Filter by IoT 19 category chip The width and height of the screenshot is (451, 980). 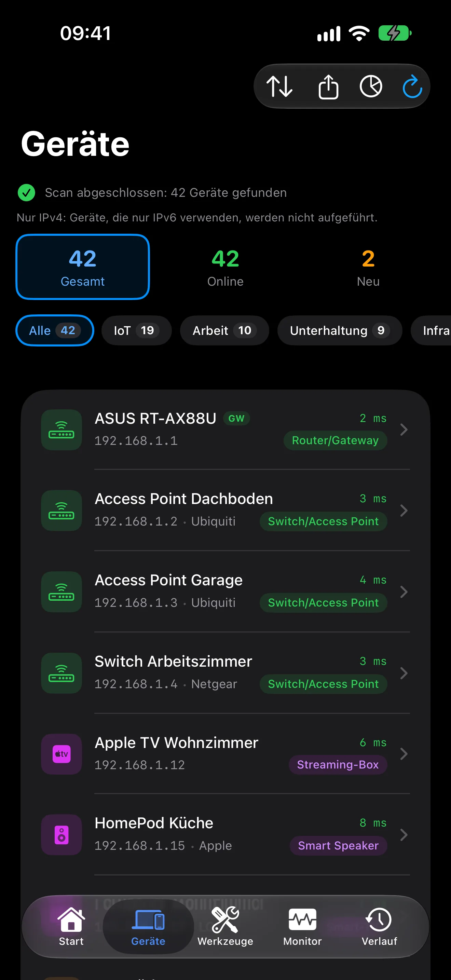136,330
